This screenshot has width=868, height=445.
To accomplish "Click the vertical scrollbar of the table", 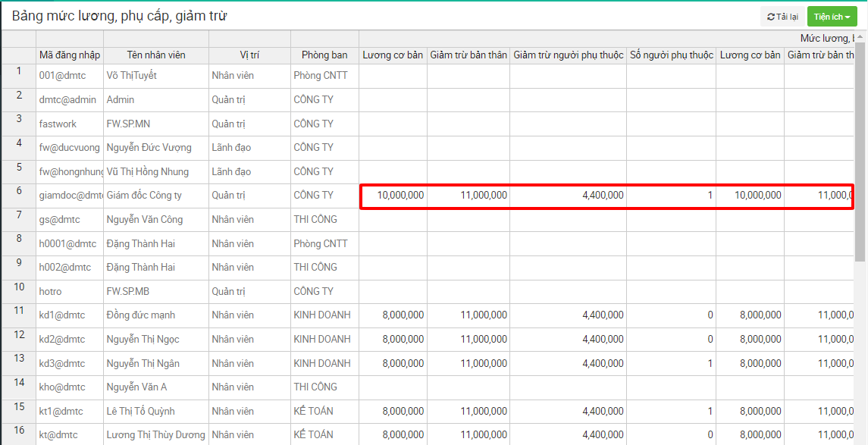I will click(x=860, y=152).
